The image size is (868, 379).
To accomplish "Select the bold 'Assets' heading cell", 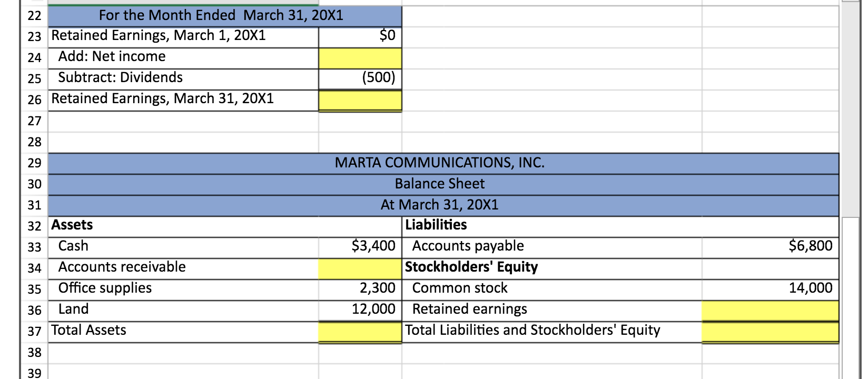I will [183, 227].
